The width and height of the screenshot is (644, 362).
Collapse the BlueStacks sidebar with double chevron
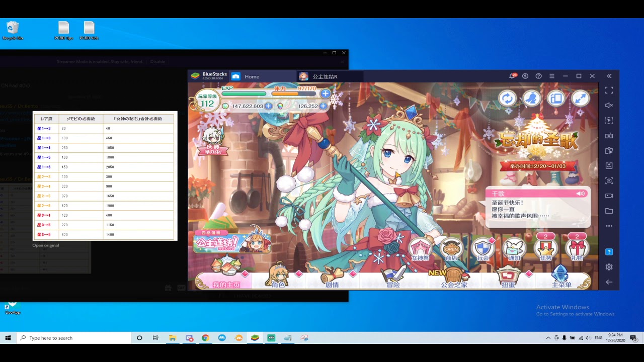click(609, 76)
